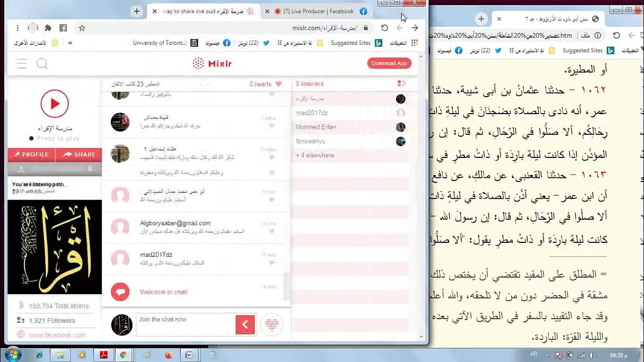This screenshot has width=644, height=362.
Task: Reload the page in Sunan Abi Dawud window
Action: 616,35
